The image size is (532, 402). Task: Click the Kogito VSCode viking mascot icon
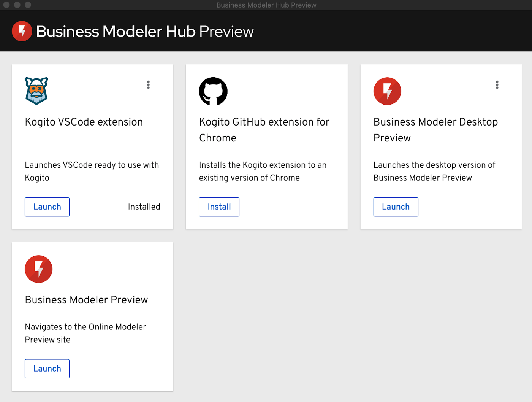point(36,91)
